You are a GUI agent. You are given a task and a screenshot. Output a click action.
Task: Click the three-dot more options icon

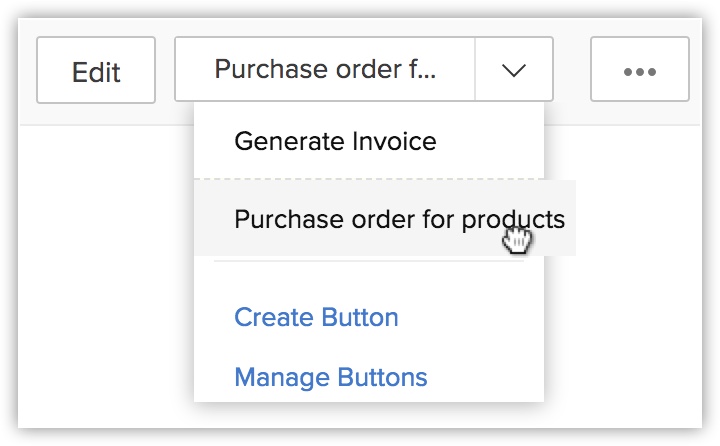tap(639, 70)
